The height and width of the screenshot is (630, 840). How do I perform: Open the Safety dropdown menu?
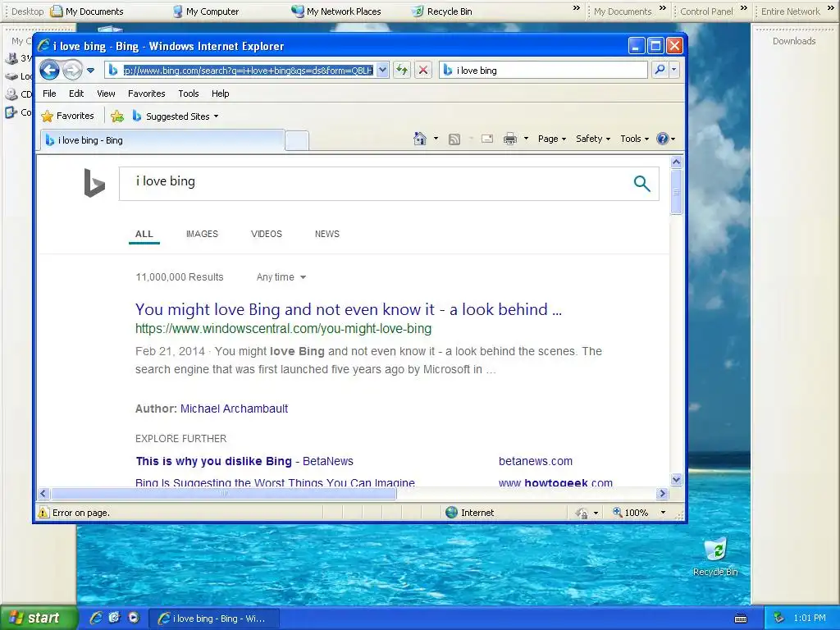[593, 139]
